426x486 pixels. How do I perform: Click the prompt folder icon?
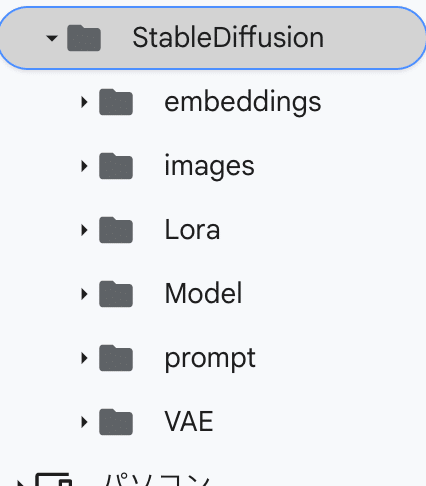116,358
